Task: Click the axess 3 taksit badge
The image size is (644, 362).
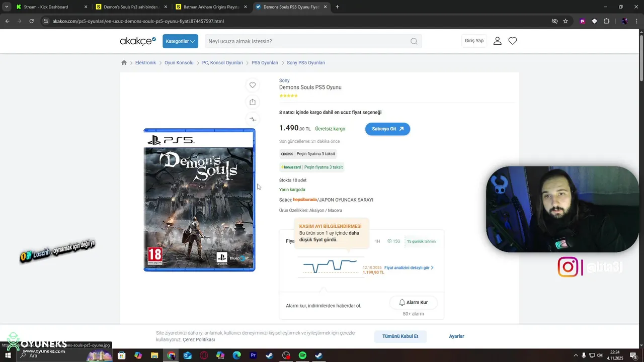Action: click(x=308, y=154)
